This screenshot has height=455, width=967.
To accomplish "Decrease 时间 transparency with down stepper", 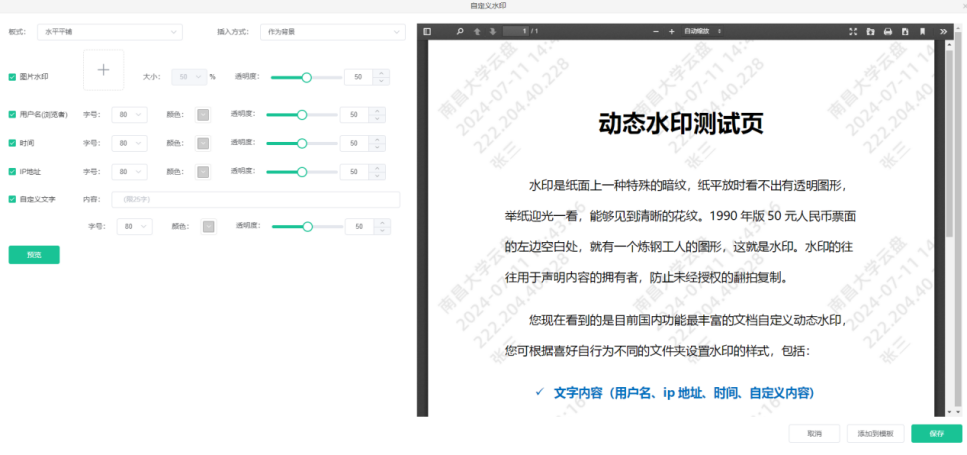I will pyautogui.click(x=377, y=147).
